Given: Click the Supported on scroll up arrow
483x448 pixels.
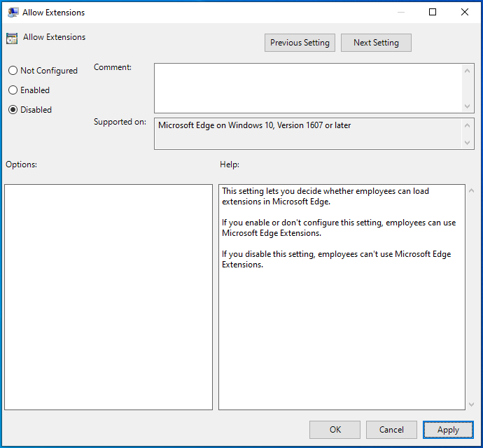Looking at the screenshot, I should pyautogui.click(x=468, y=125).
